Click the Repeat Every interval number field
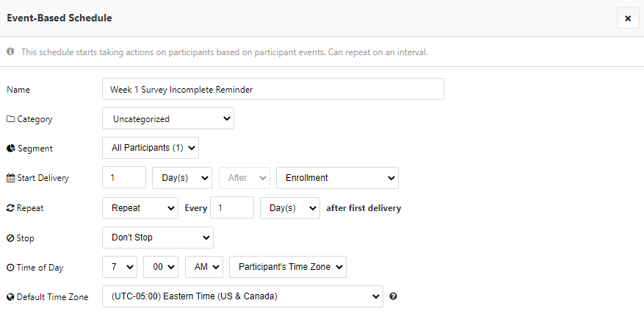Screen dimensions: 644x314 (231, 208)
